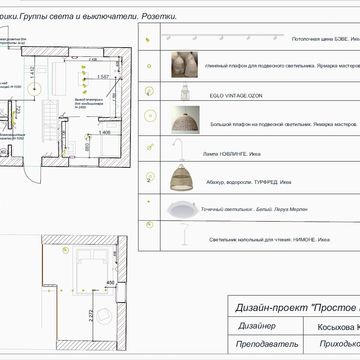Click the ceiling track light illustration in legend
The image size is (360, 360).
(223, 36)
